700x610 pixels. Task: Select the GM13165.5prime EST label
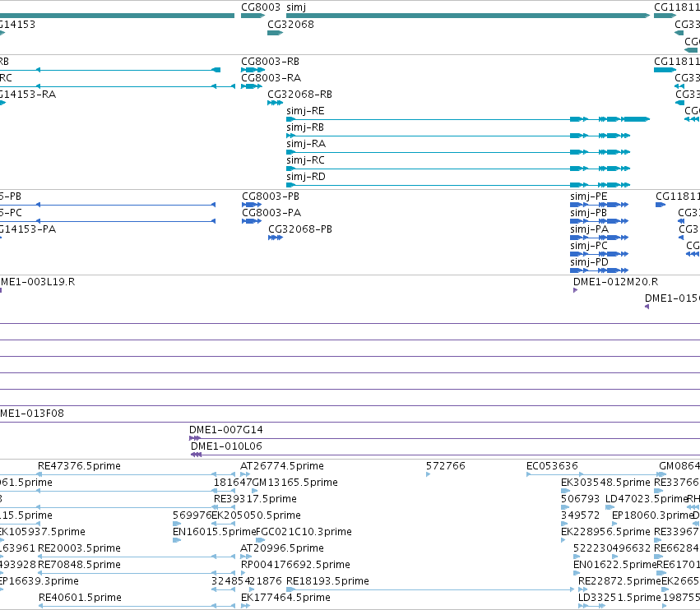(294, 483)
